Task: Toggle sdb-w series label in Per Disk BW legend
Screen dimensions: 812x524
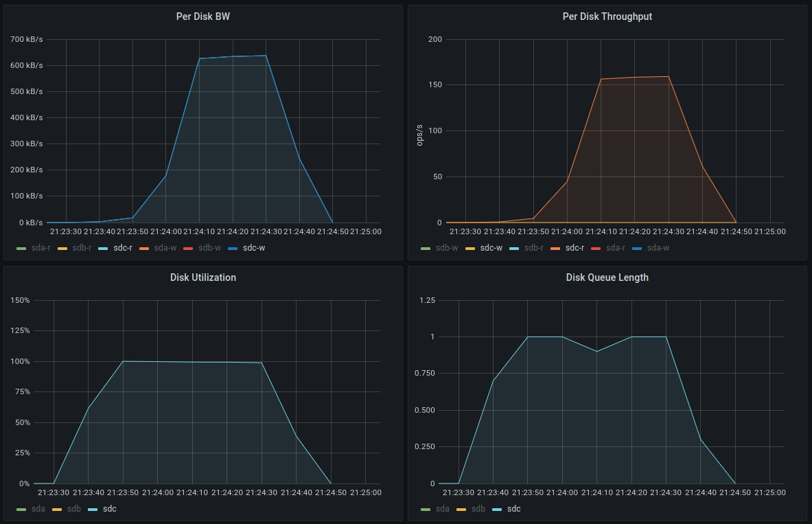Action: [x=209, y=248]
